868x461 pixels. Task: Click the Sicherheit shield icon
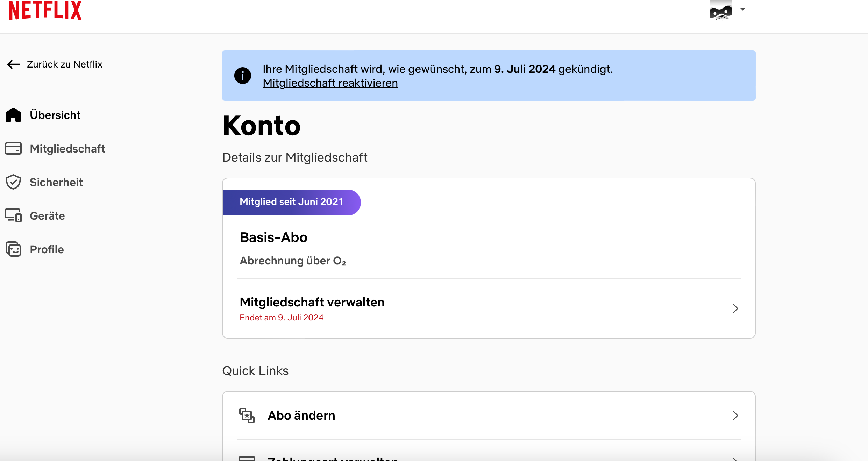tap(13, 182)
